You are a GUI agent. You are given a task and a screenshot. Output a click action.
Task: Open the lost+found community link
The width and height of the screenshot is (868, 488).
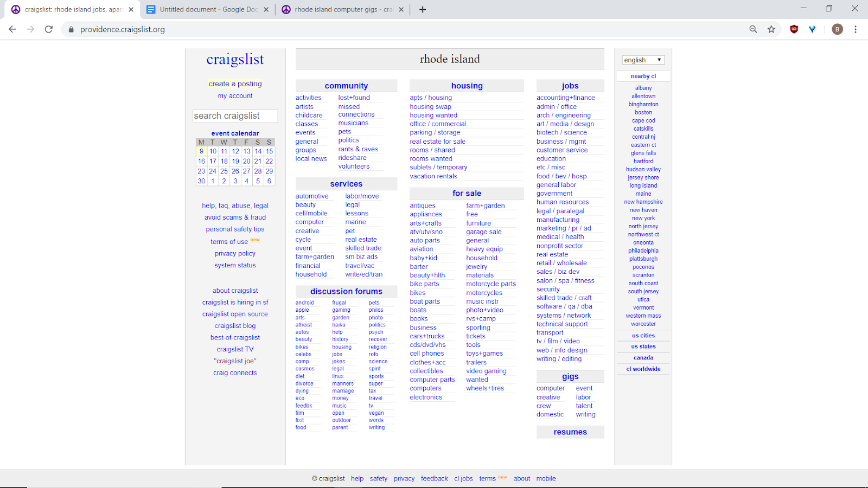354,98
